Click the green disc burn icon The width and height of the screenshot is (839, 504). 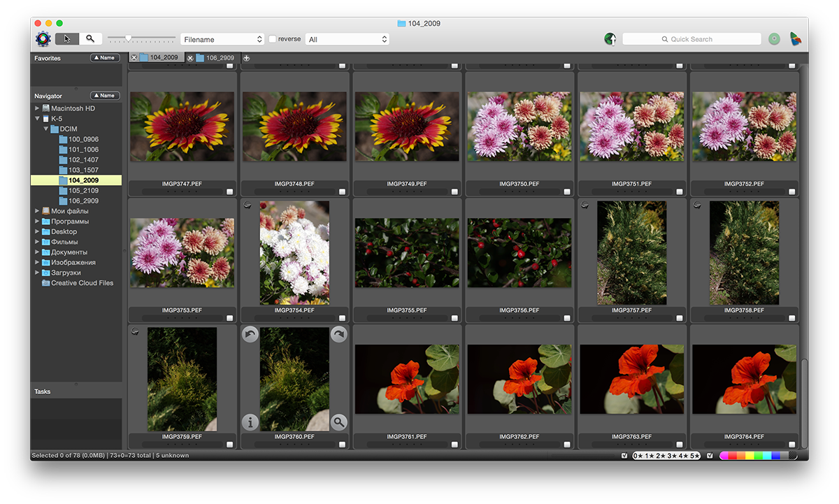pyautogui.click(x=774, y=39)
